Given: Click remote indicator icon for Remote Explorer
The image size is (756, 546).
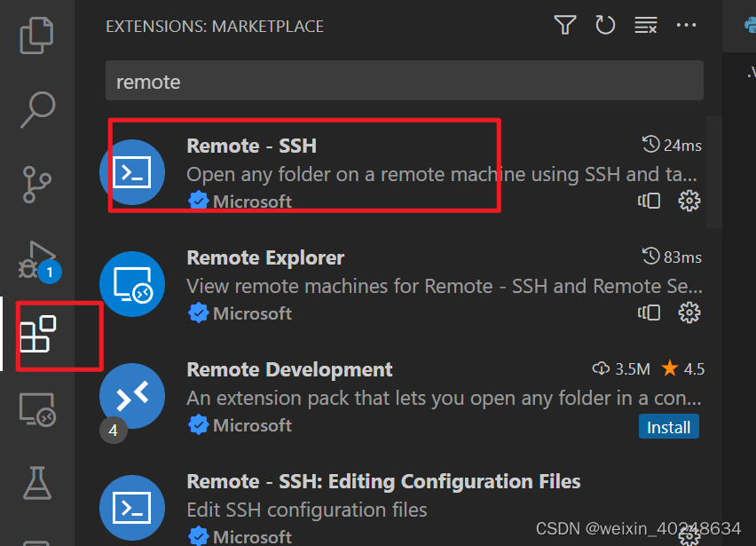Looking at the screenshot, I should [x=649, y=313].
